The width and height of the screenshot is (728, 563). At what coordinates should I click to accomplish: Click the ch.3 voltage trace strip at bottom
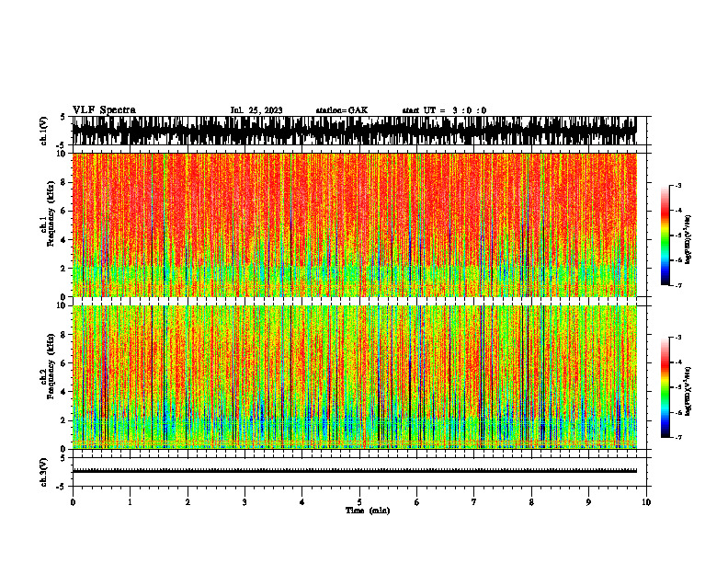point(354,472)
